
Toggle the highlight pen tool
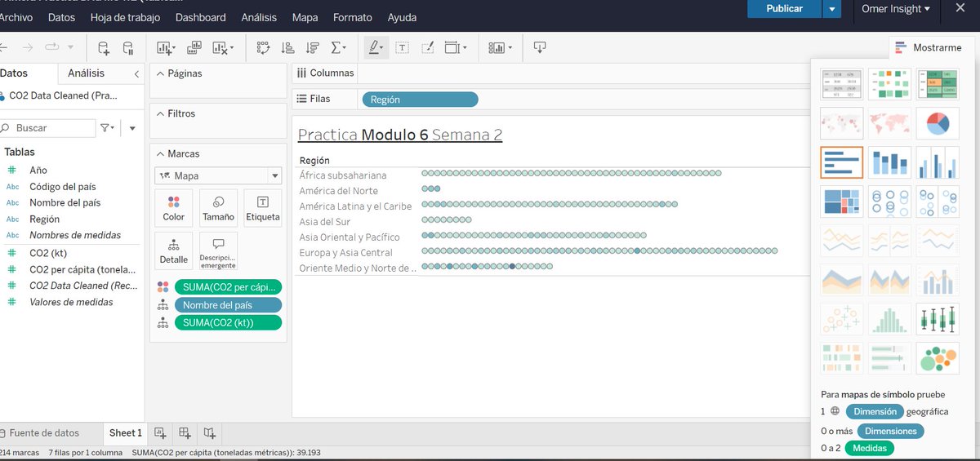375,48
